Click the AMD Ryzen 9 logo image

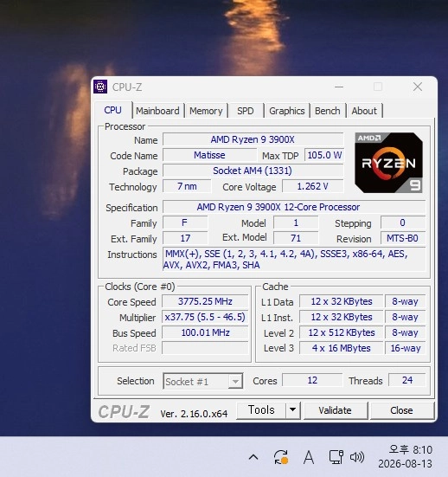[x=388, y=163]
